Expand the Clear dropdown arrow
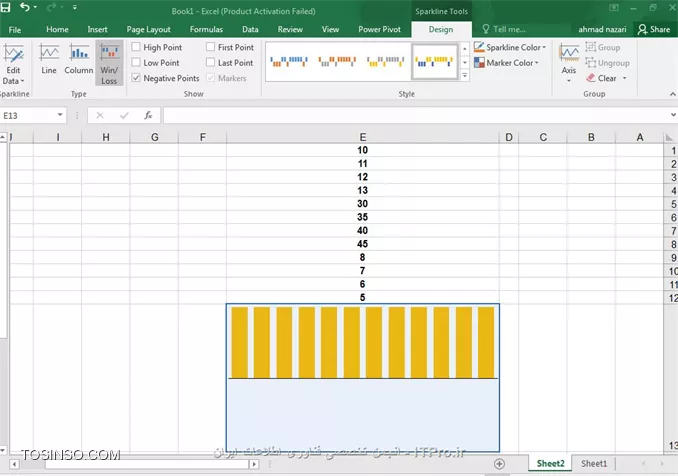678x476 pixels. (x=622, y=78)
